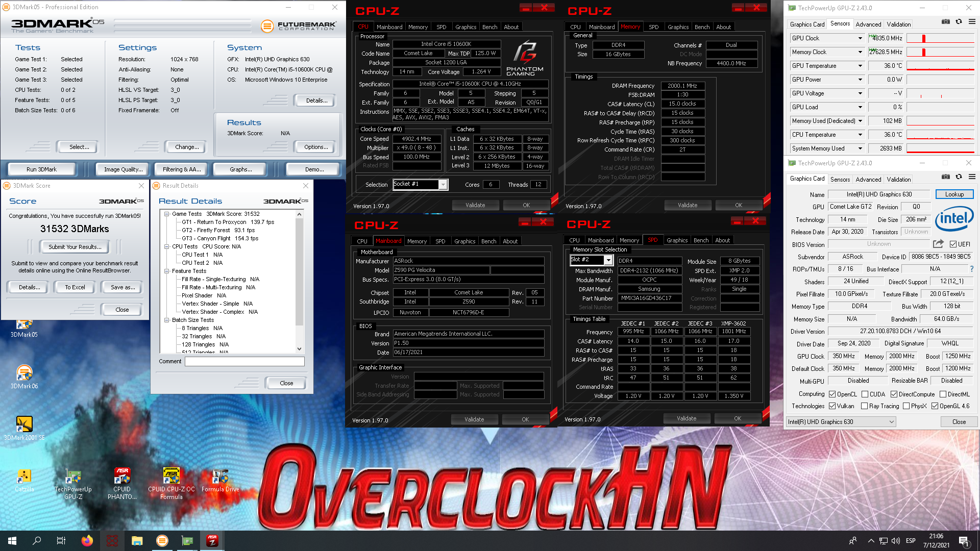The height and width of the screenshot is (551, 980).
Task: Open File Explorer from the taskbar
Action: 137,541
